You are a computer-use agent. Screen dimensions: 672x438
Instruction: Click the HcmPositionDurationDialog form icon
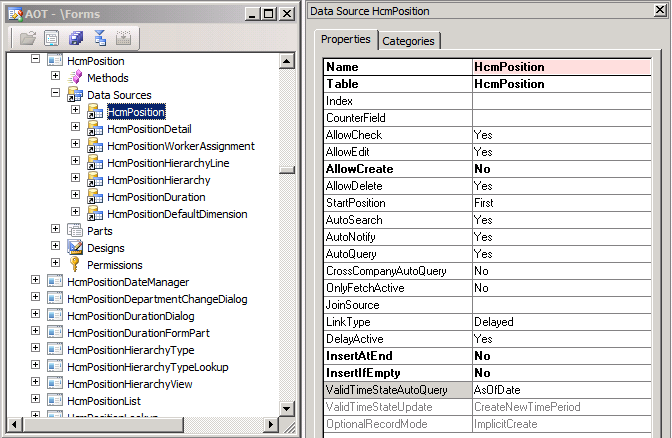[55, 315]
